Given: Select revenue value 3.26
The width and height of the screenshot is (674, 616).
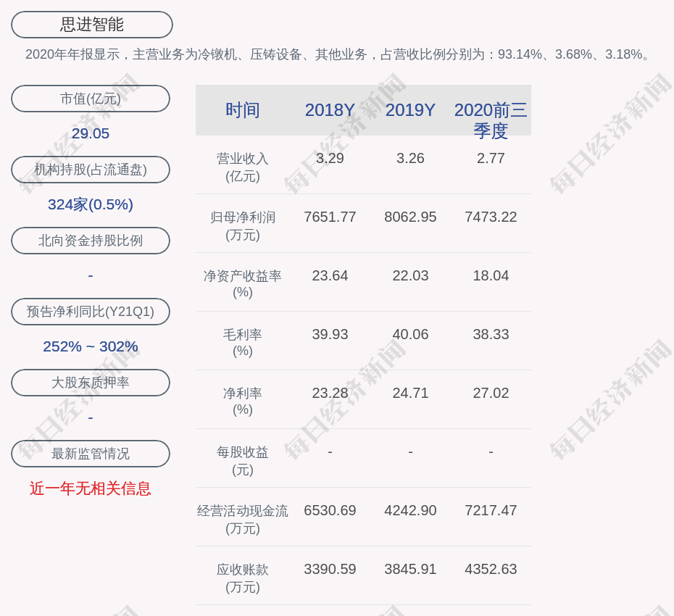Looking at the screenshot, I should pos(410,158).
